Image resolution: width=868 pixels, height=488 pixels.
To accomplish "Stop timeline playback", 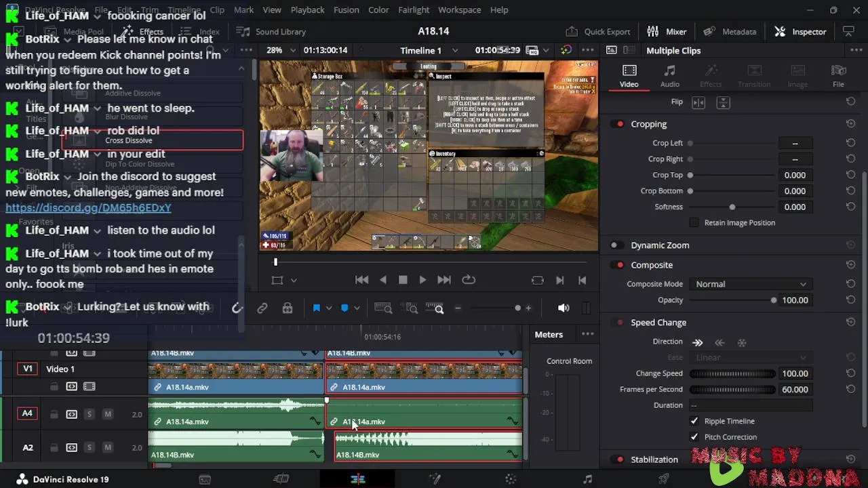I will [x=403, y=280].
